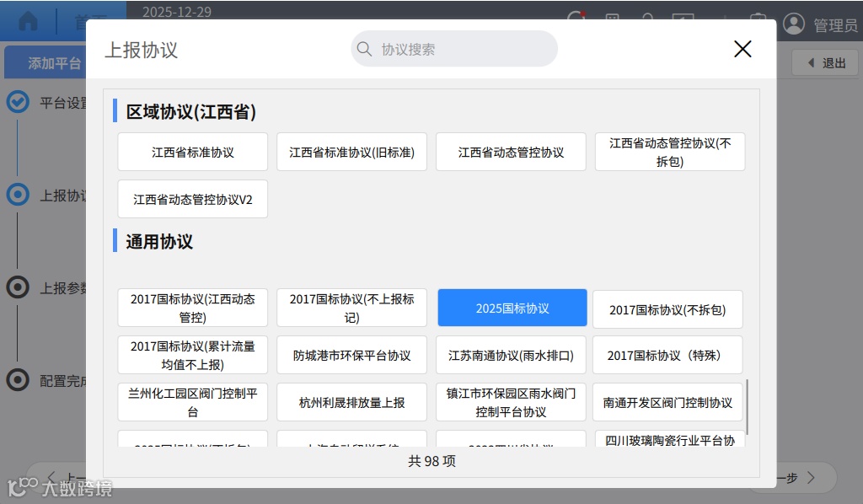Image resolution: width=863 pixels, height=504 pixels.
Task: Click the 上报协议 dialog title
Action: click(x=142, y=50)
